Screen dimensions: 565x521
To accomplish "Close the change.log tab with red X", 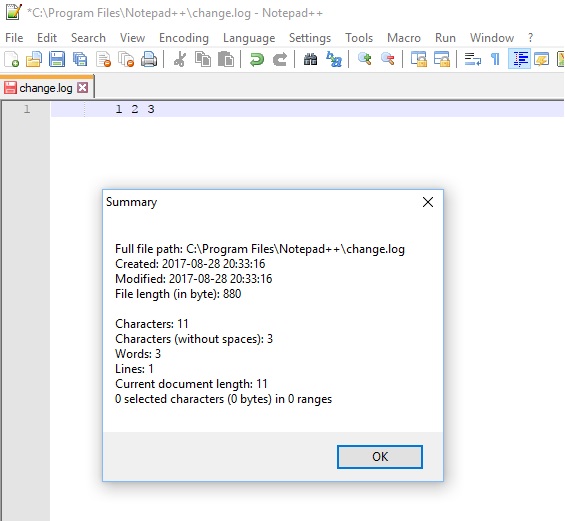I will pos(83,88).
